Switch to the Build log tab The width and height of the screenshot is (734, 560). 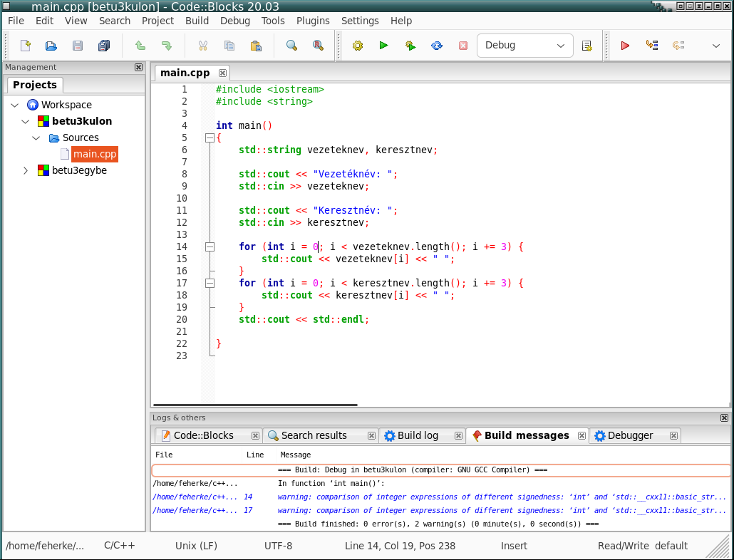point(418,435)
